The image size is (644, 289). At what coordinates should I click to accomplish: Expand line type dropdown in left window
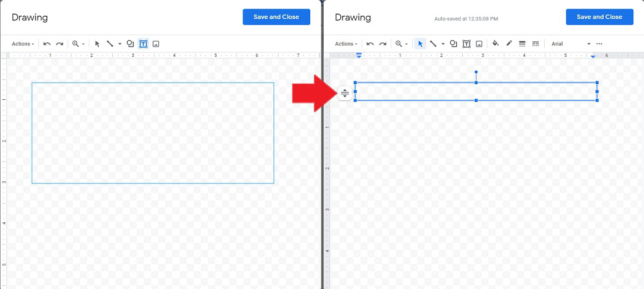click(120, 44)
